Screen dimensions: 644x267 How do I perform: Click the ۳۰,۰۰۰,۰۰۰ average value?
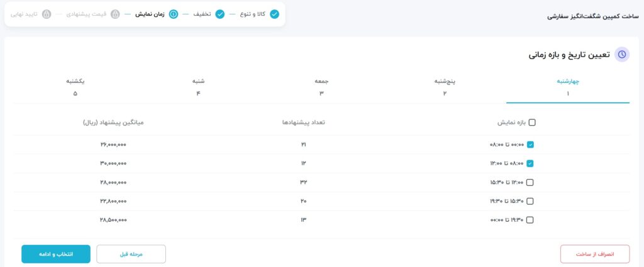pyautogui.click(x=113, y=163)
